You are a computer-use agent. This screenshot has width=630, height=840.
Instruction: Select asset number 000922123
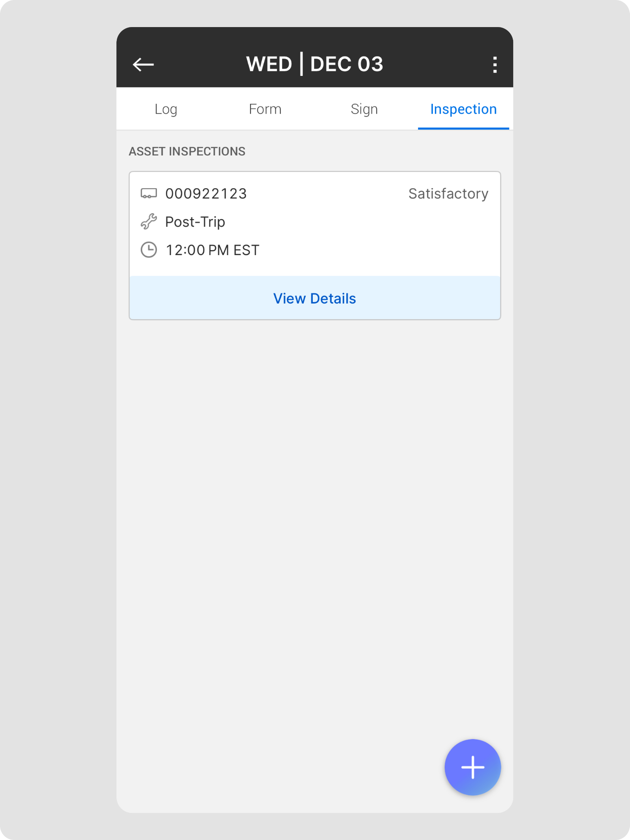click(x=206, y=194)
